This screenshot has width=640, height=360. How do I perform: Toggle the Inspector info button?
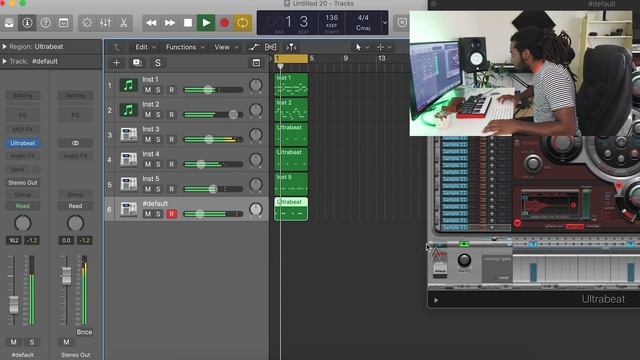click(x=27, y=23)
